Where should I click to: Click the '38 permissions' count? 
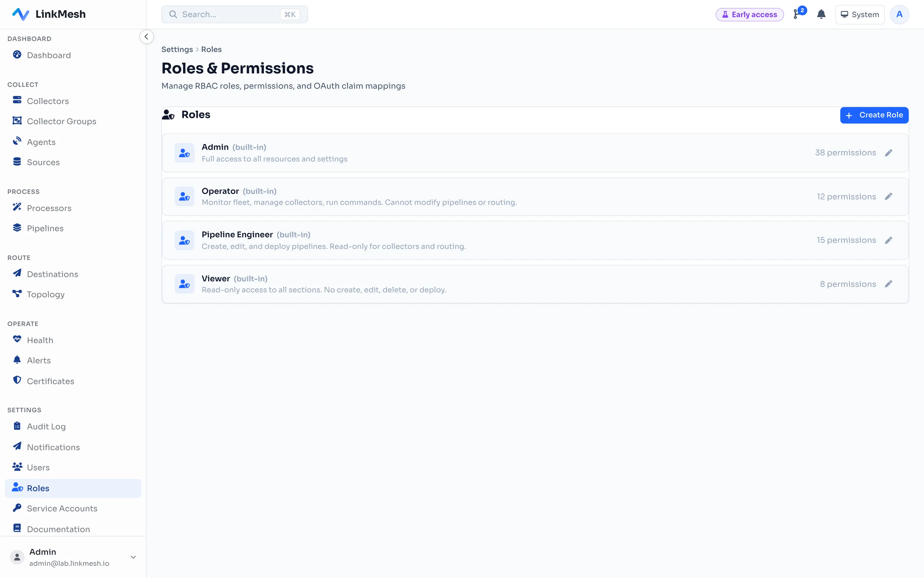845,153
